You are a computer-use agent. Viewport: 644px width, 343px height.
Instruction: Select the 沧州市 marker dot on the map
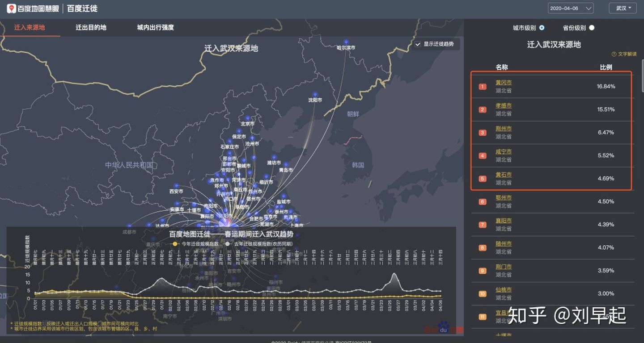pyautogui.click(x=252, y=139)
